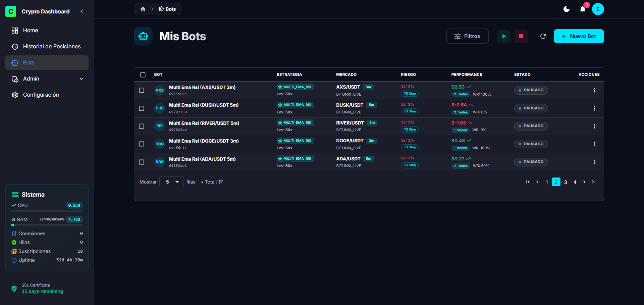Viewport: 644px width, 305px height.
Task: Go to page 3 of bots
Action: pyautogui.click(x=566, y=182)
